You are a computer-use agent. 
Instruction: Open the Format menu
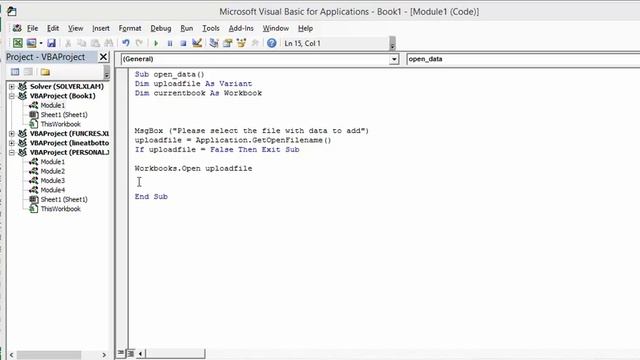tap(130, 28)
